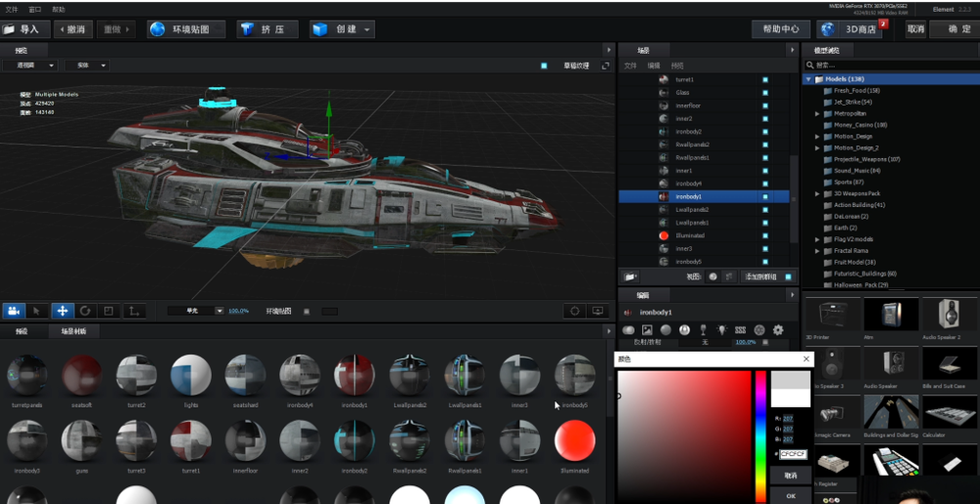Select the camera orbit tool in viewport
This screenshot has height=504, width=980.
click(x=14, y=311)
